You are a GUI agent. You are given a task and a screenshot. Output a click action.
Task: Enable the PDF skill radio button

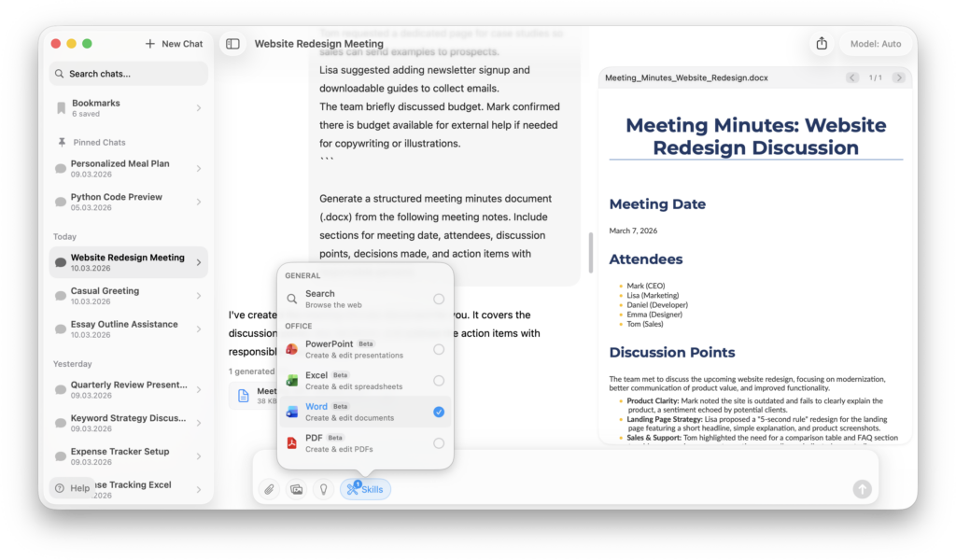439,443
